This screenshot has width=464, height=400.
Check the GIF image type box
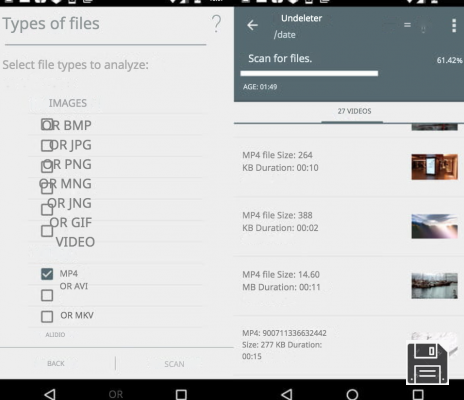click(47, 231)
